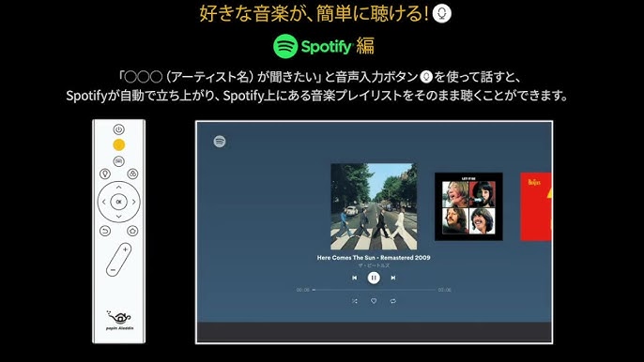The width and height of the screenshot is (644, 362).
Task: Select the menu button below the yellow button
Action: point(118,161)
